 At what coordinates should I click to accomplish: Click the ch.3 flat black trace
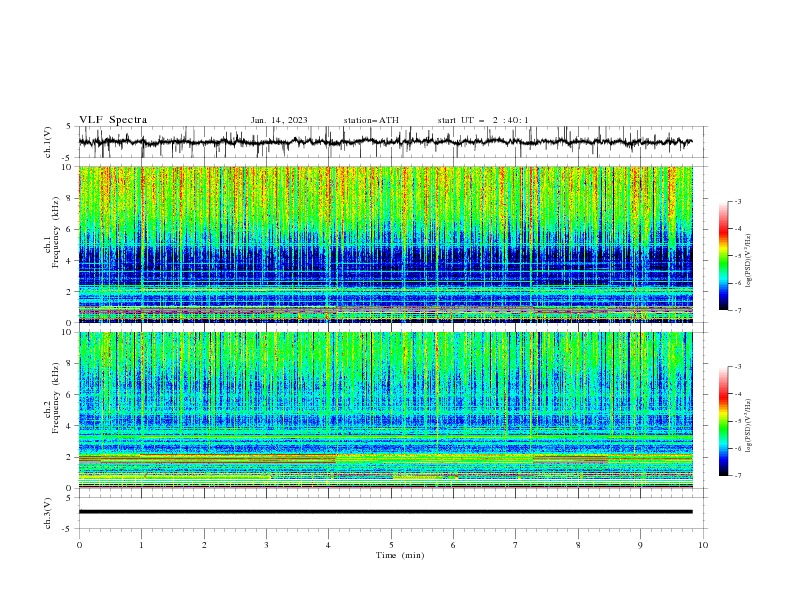click(x=385, y=512)
